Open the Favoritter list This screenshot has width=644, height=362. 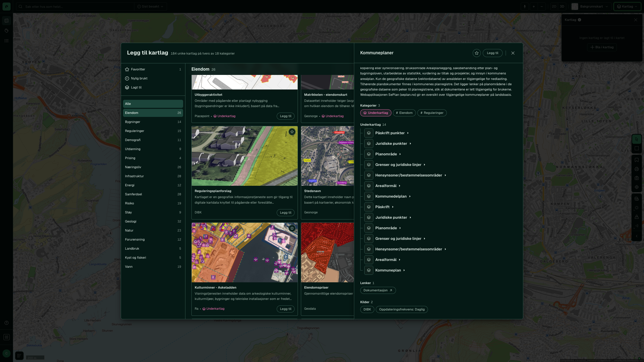pos(153,69)
